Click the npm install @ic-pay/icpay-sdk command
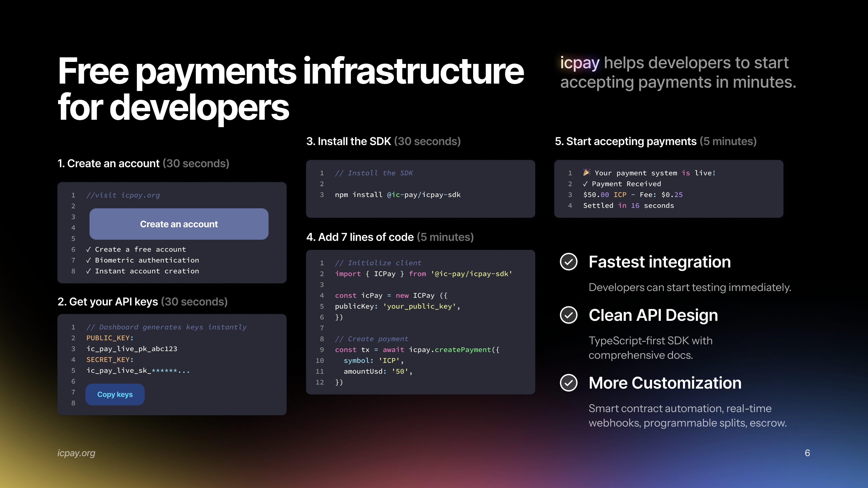 tap(398, 195)
